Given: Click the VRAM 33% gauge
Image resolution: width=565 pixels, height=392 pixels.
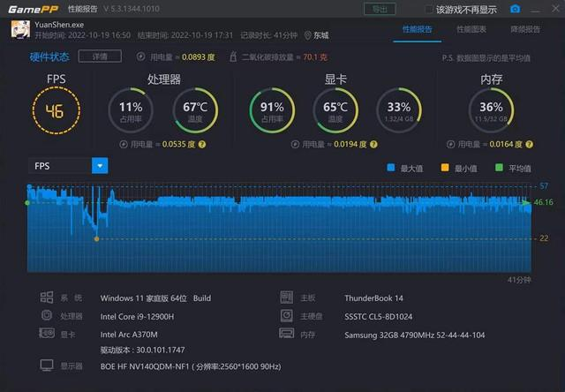Looking at the screenshot, I should [399, 110].
